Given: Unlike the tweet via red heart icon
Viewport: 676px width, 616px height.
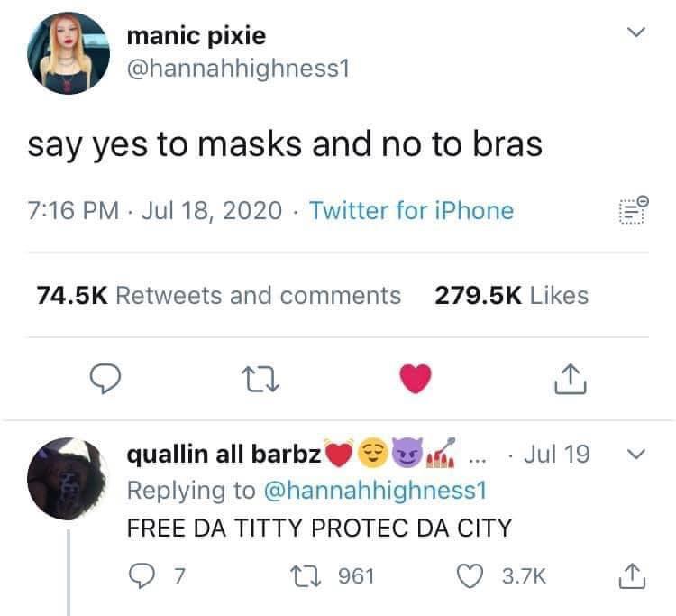Looking at the screenshot, I should click(416, 378).
